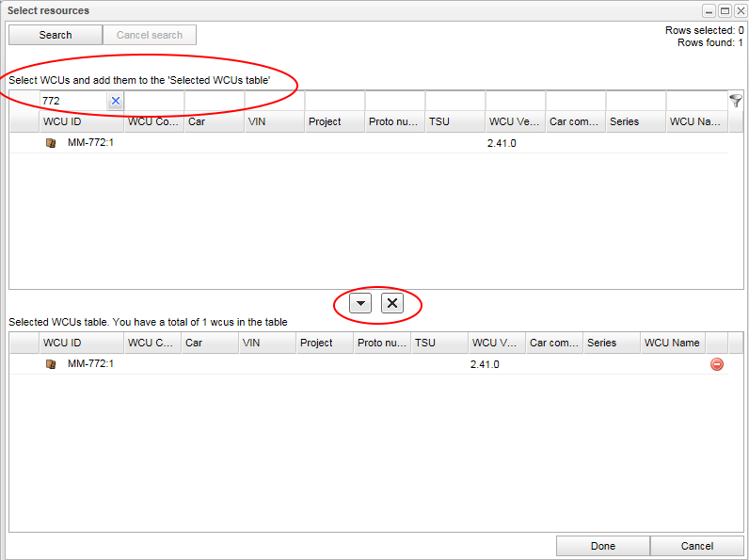Click the Cancel button
This screenshot has height=560, width=749.
point(696,546)
